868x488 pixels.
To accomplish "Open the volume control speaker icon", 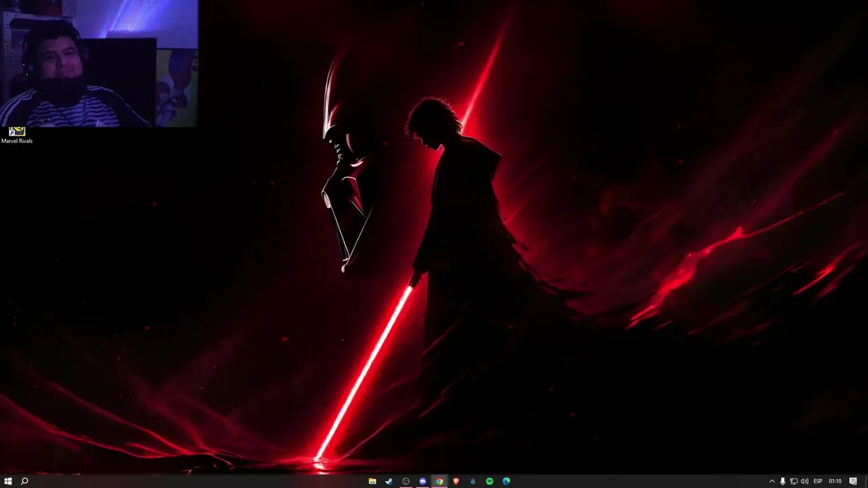I will click(804, 481).
